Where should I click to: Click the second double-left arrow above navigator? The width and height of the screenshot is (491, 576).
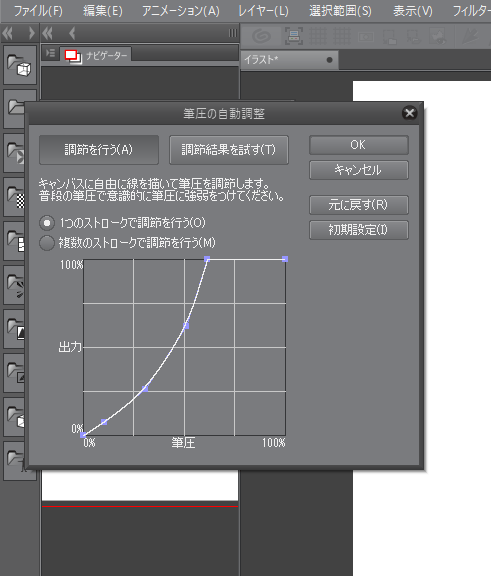click(47, 34)
